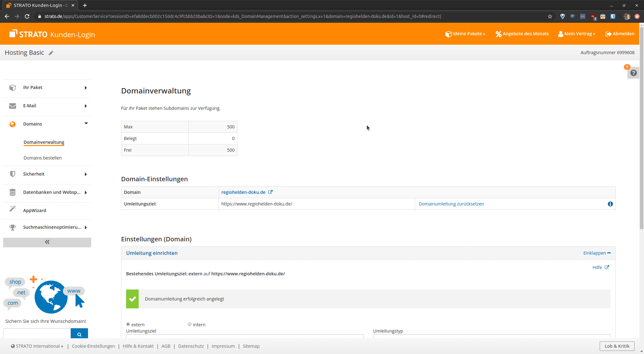Open Cookie-Einstellungen footer link
The image size is (644, 354).
tap(93, 346)
